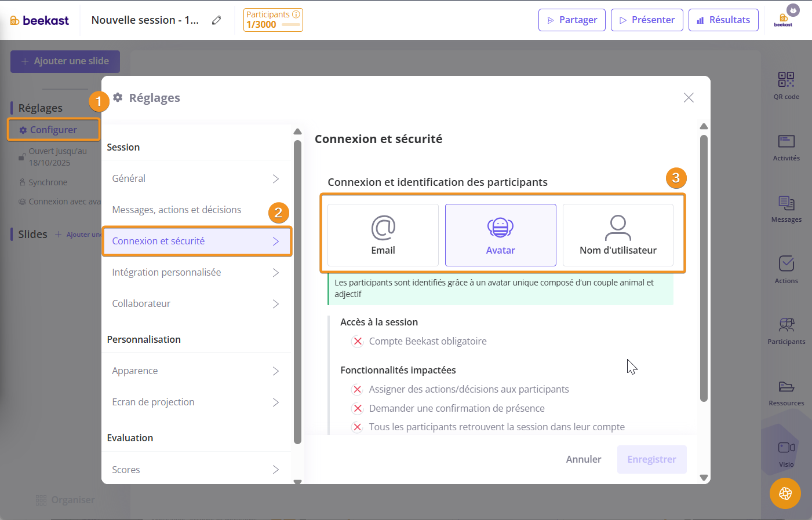812x520 pixels.
Task: Open the Participants sidebar icon
Action: pyautogui.click(x=786, y=325)
